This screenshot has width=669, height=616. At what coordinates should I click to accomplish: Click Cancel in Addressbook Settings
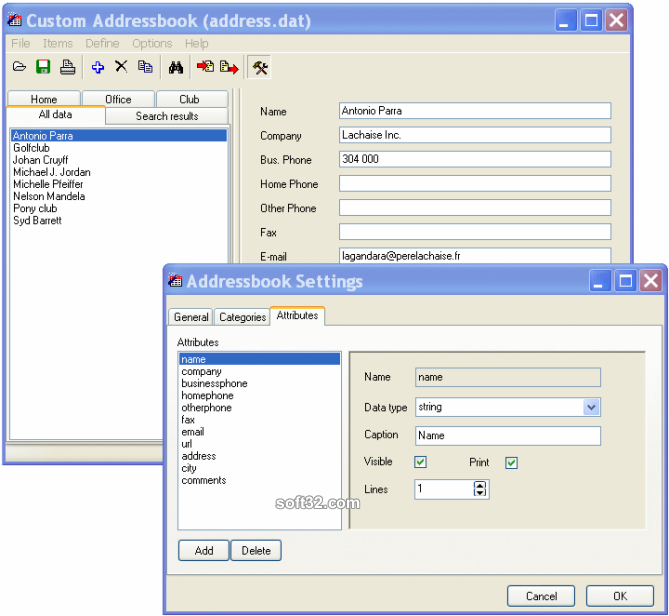click(541, 596)
